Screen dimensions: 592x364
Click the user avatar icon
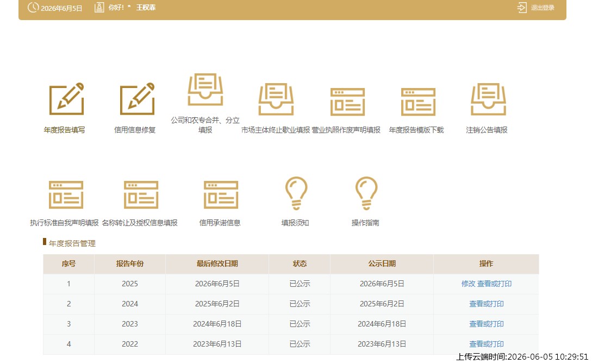click(x=99, y=7)
